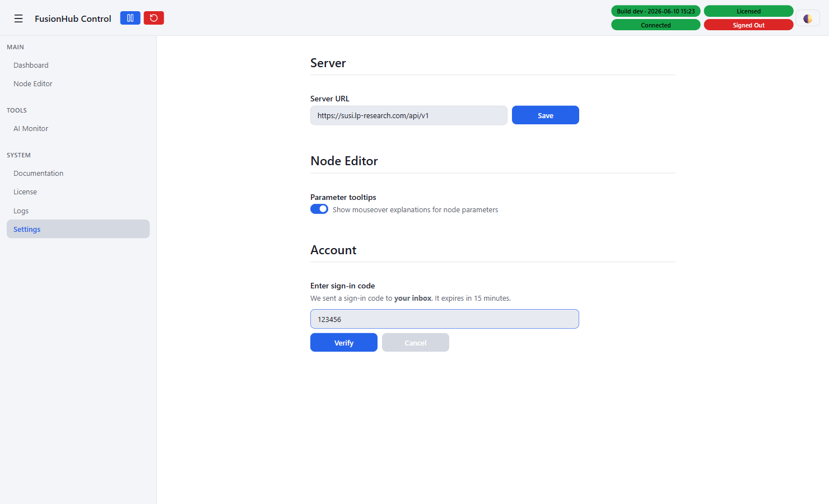829x504 pixels.
Task: Click the 'Enter sign-in code' label
Action: 343,286
